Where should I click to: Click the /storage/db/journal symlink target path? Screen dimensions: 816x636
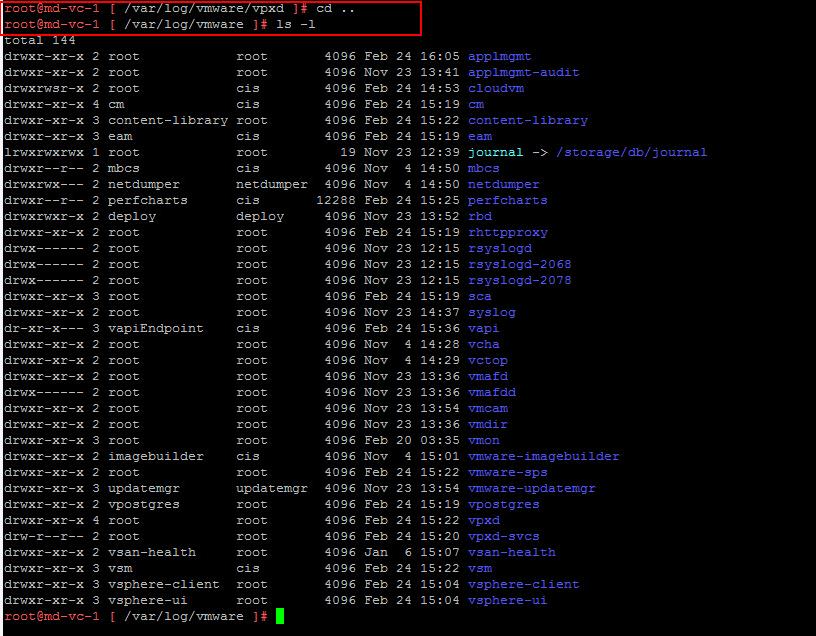click(631, 153)
